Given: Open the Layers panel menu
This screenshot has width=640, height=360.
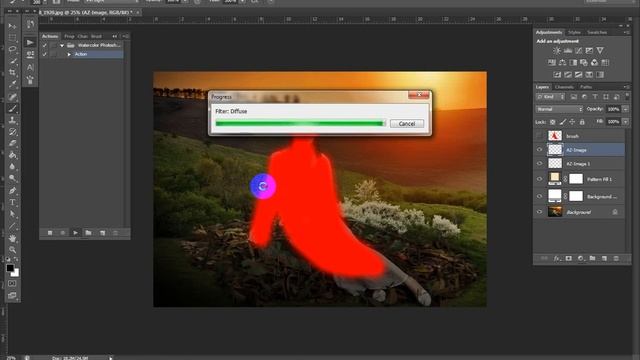Looking at the screenshot, I should click(626, 87).
